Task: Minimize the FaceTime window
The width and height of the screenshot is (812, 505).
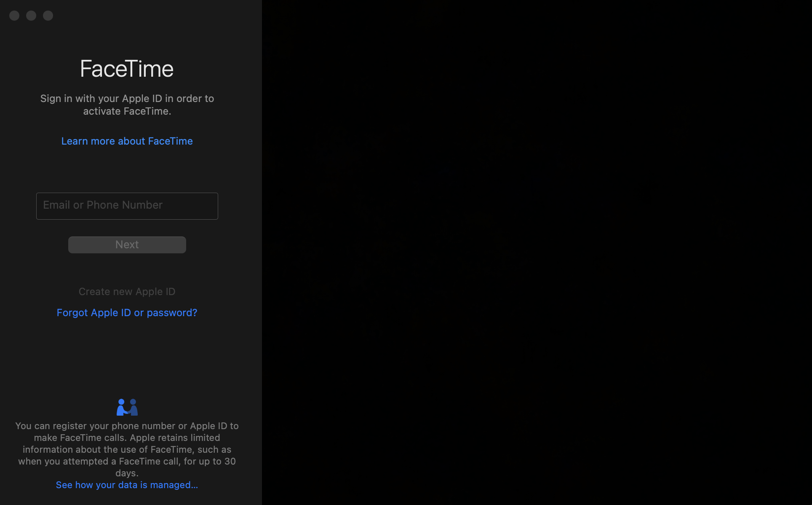Action: [31, 16]
